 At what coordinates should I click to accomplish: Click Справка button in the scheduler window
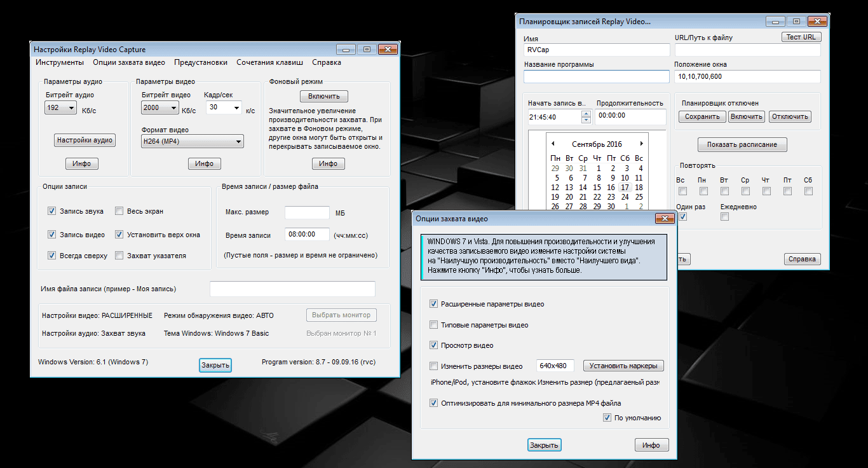[803, 259]
